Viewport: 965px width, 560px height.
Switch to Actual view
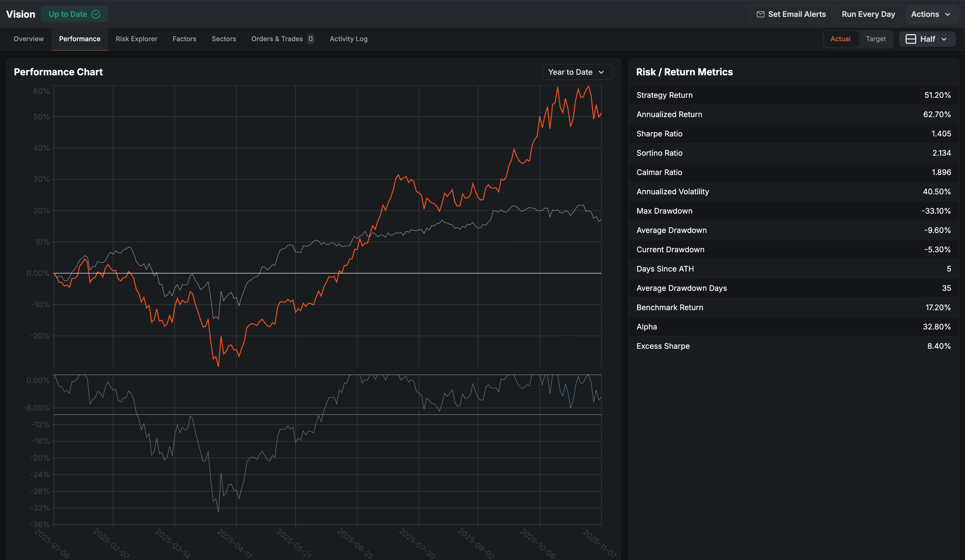tap(840, 39)
